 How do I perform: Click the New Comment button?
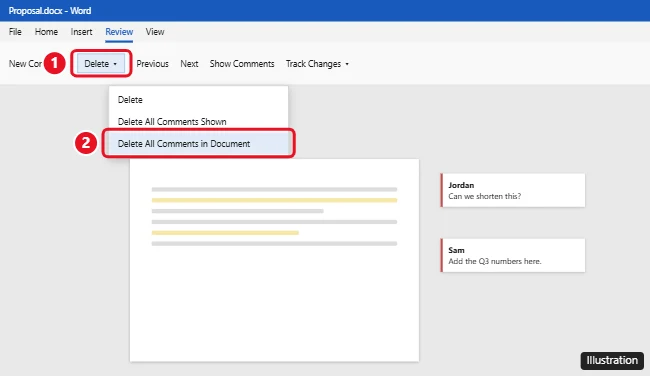click(x=25, y=64)
